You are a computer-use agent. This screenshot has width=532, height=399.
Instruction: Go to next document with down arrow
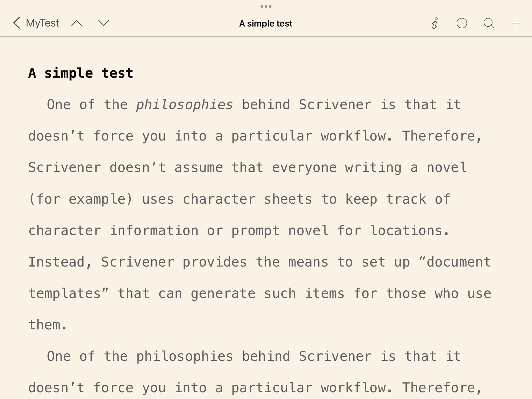point(104,23)
